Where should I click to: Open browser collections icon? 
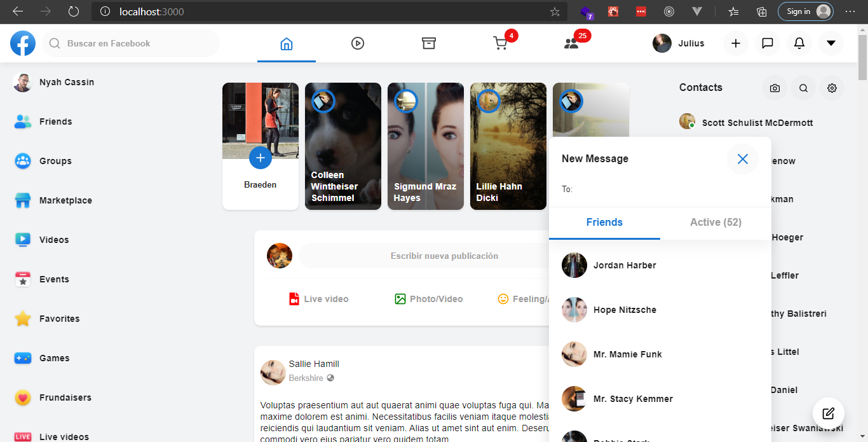762,11
